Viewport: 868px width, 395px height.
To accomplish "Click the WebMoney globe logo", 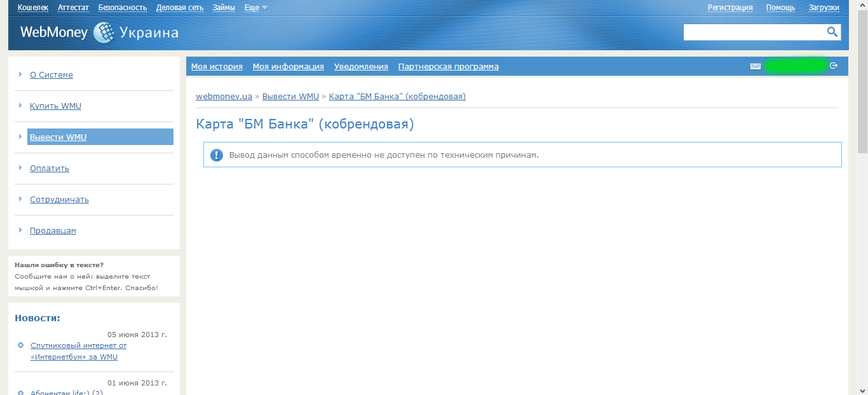I will point(104,32).
